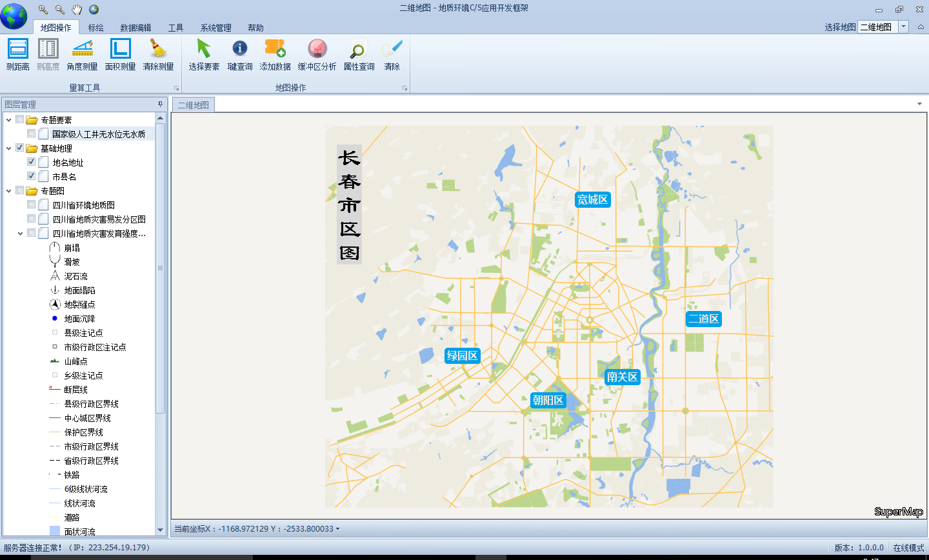
Task: Collapse the 四川省地质灾害发育强度 legend node
Action: click(20, 234)
